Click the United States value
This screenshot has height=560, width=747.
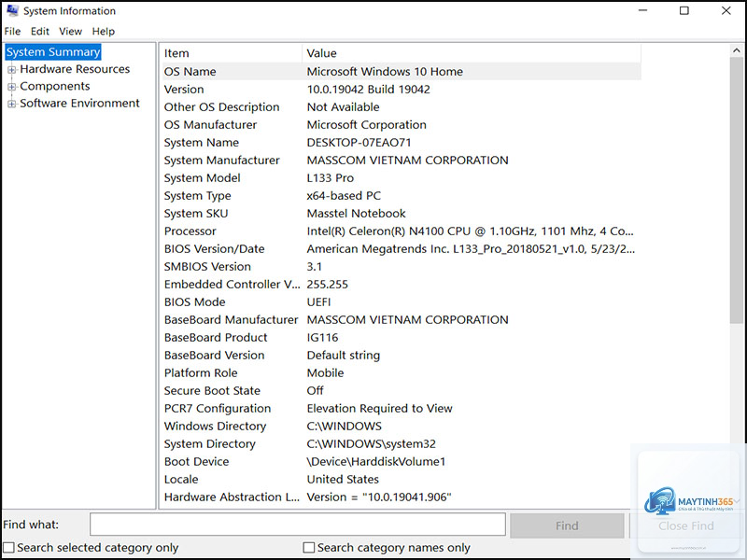coord(343,479)
